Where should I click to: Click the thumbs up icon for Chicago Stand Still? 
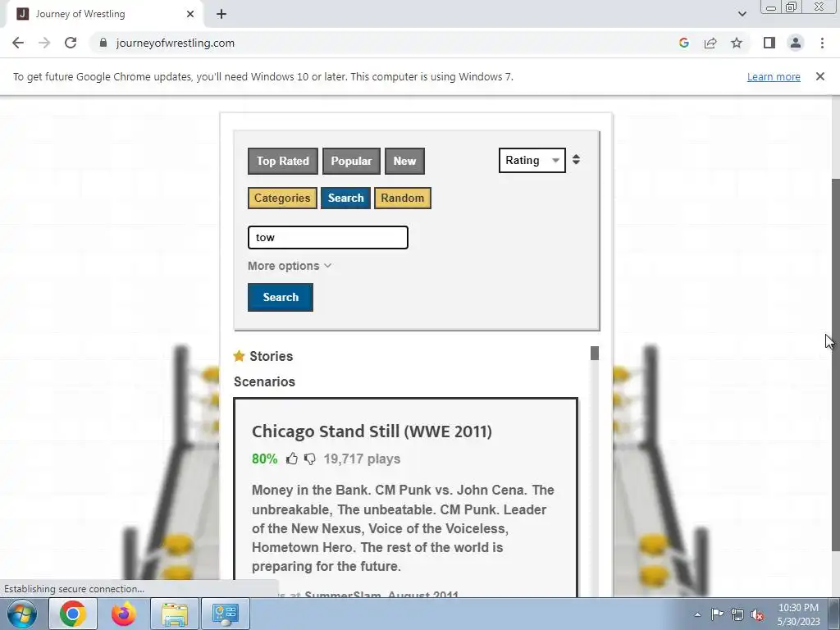[x=291, y=459]
